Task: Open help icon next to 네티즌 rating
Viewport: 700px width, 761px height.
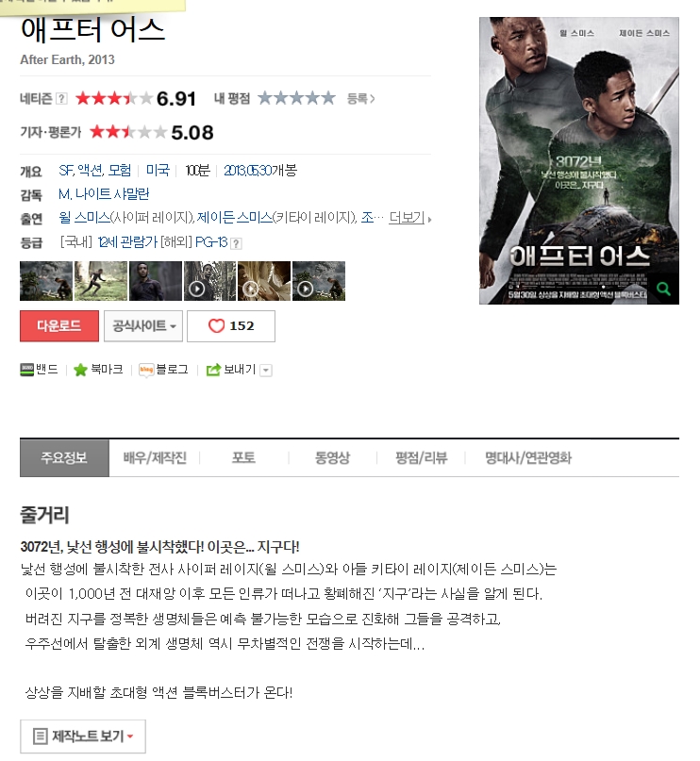Action: 61,98
